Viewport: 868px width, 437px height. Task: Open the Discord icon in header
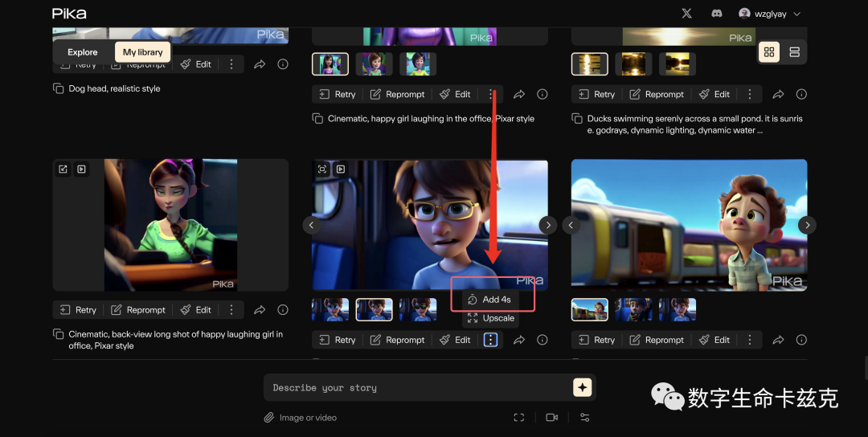point(716,14)
